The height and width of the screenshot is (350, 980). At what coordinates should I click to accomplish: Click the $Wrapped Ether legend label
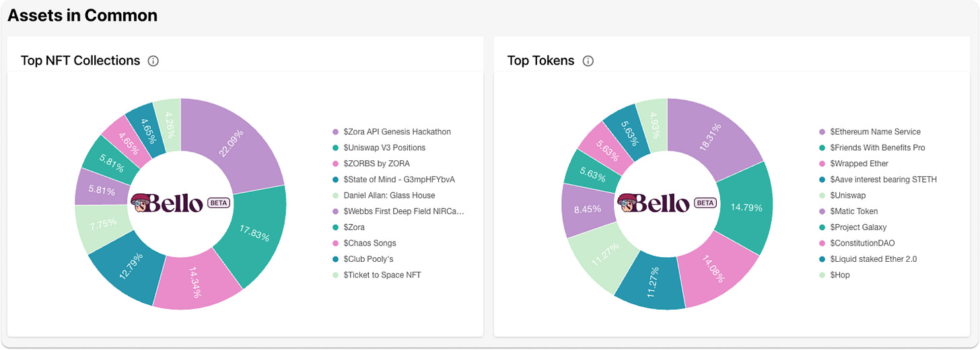pyautogui.click(x=859, y=164)
